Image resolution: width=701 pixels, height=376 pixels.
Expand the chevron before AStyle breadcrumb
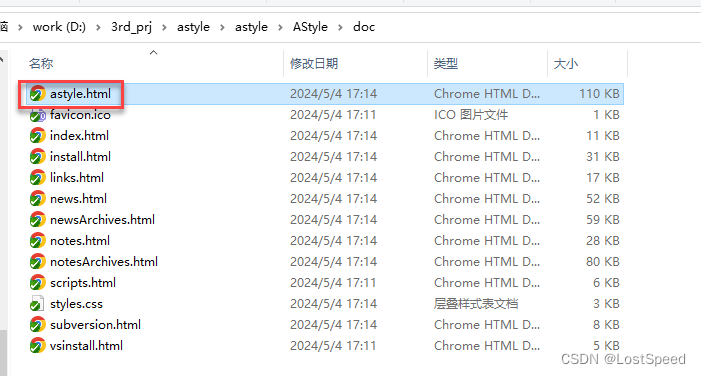pyautogui.click(x=280, y=27)
